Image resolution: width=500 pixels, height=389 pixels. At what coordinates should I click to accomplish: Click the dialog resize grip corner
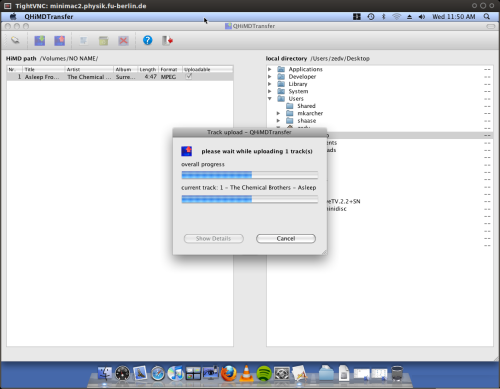coord(324,252)
